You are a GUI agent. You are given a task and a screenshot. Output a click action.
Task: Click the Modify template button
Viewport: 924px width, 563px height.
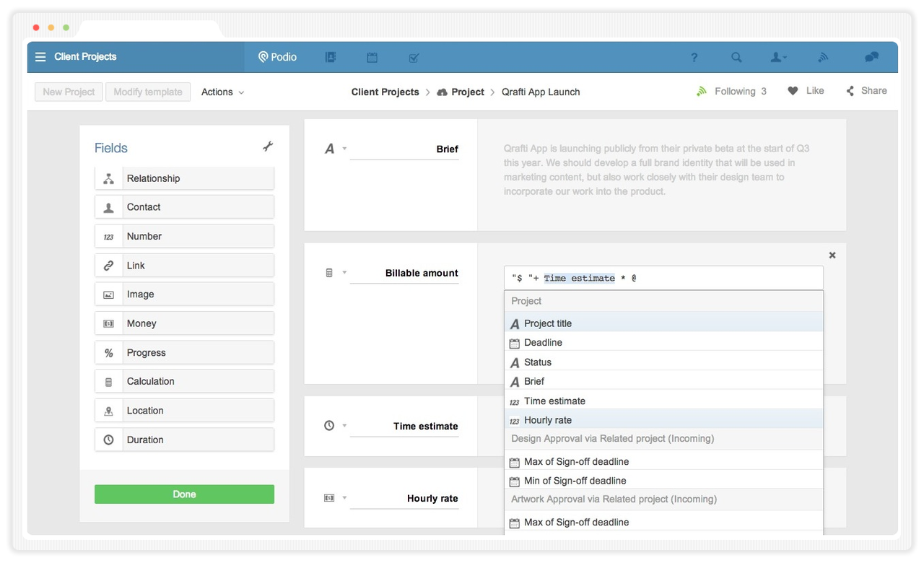click(x=148, y=92)
